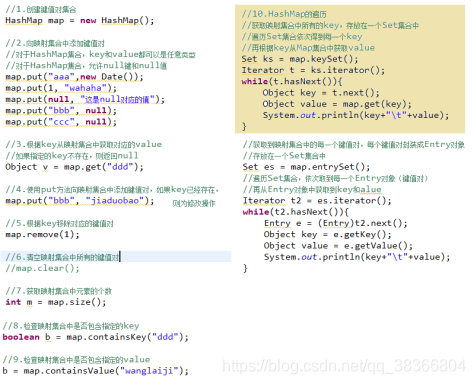
Task: Click the line b = map.containsValue("wanglaiji");
Action: click(x=96, y=371)
